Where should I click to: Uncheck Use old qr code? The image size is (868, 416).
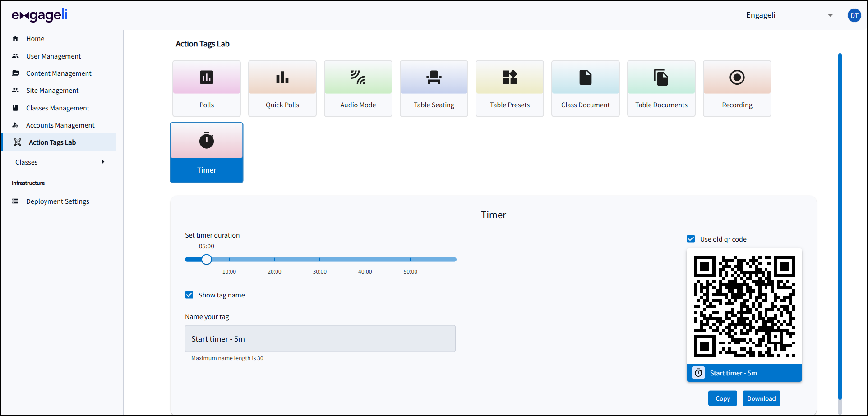pyautogui.click(x=691, y=239)
